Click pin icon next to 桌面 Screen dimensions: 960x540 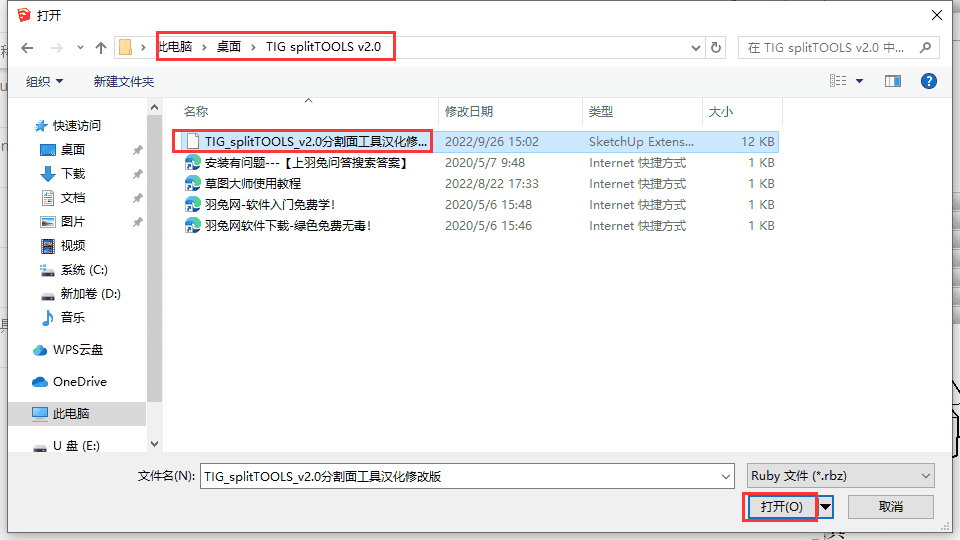click(138, 150)
